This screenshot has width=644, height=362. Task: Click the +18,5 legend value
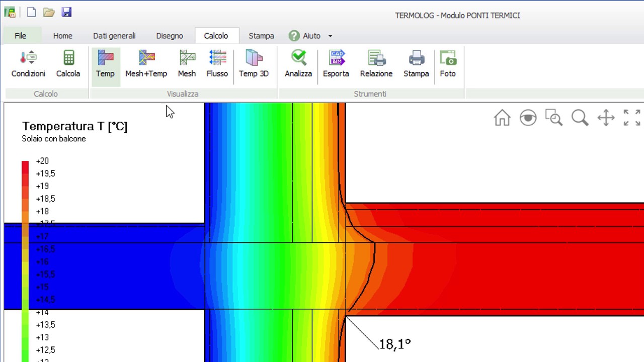pyautogui.click(x=45, y=199)
